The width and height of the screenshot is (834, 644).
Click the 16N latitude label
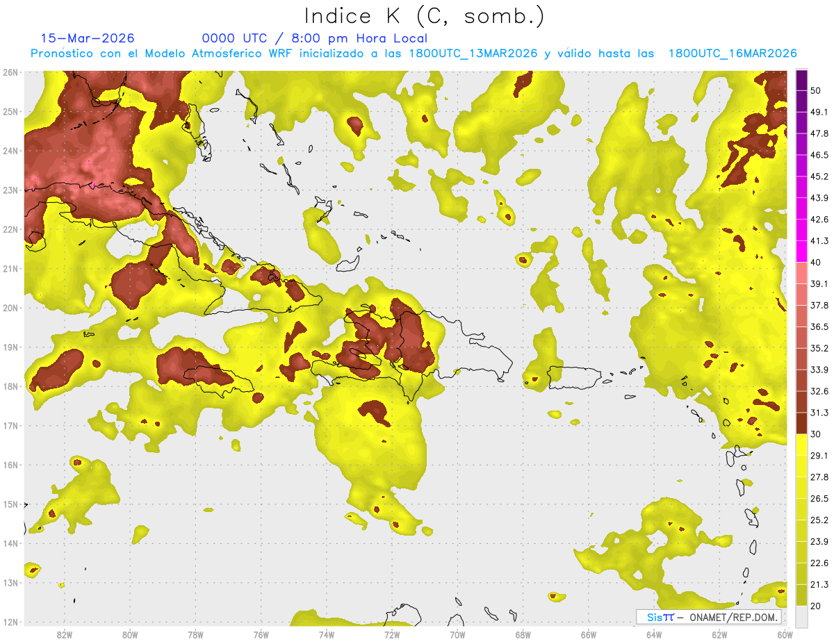(x=11, y=465)
